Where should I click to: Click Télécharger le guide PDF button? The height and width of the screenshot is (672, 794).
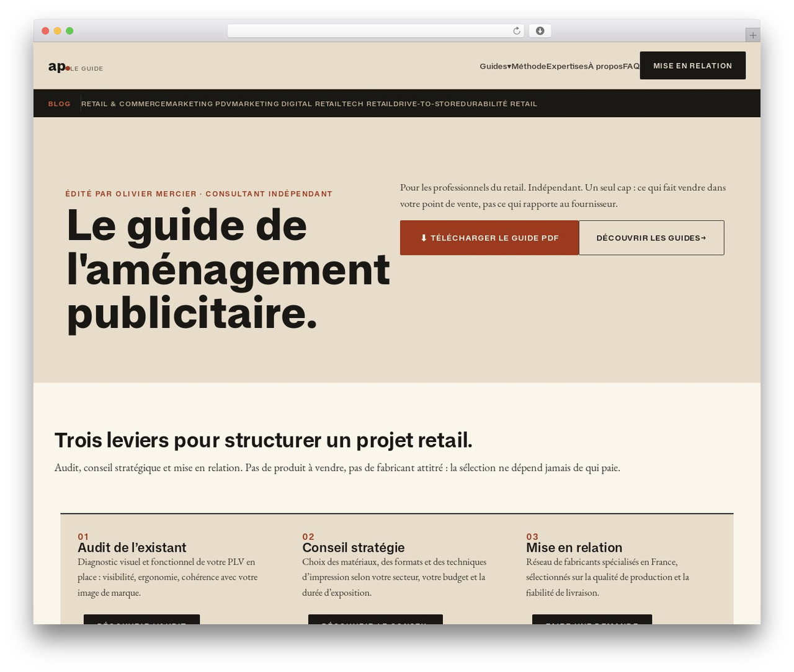489,238
